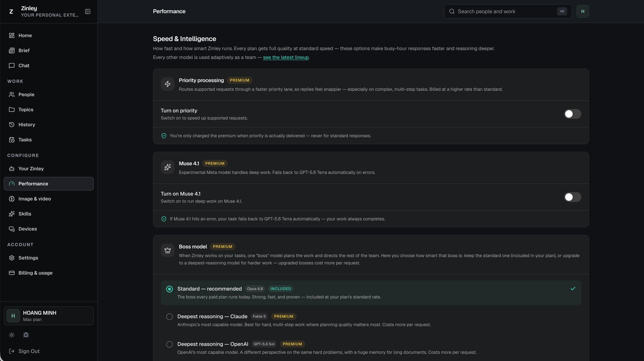
Task: Click the History clock icon
Action: click(12, 125)
